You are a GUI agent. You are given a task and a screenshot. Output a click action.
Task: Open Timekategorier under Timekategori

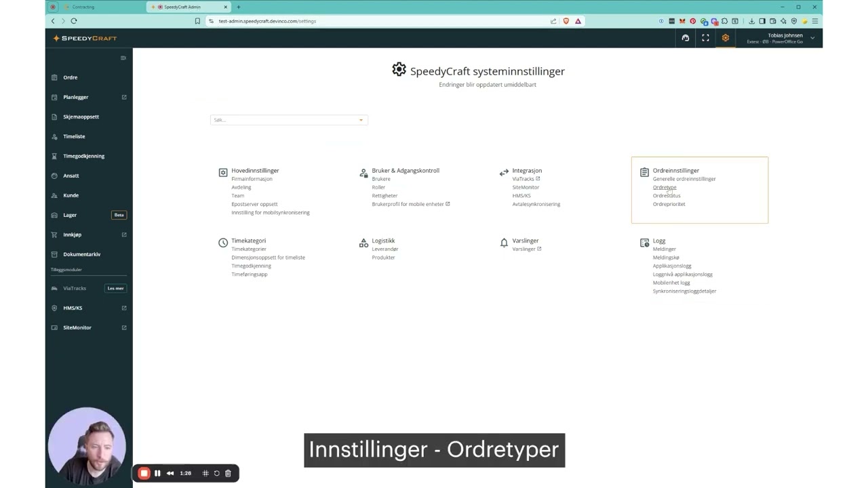click(249, 249)
